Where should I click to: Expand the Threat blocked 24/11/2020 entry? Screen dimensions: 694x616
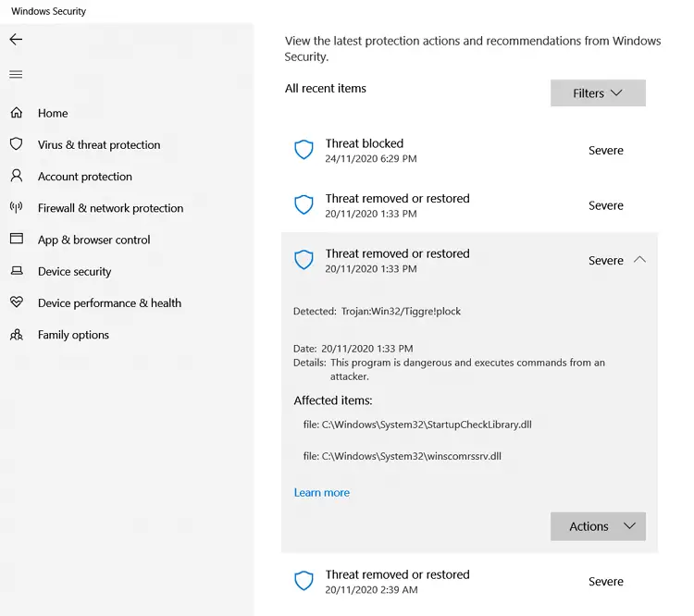tap(469, 151)
